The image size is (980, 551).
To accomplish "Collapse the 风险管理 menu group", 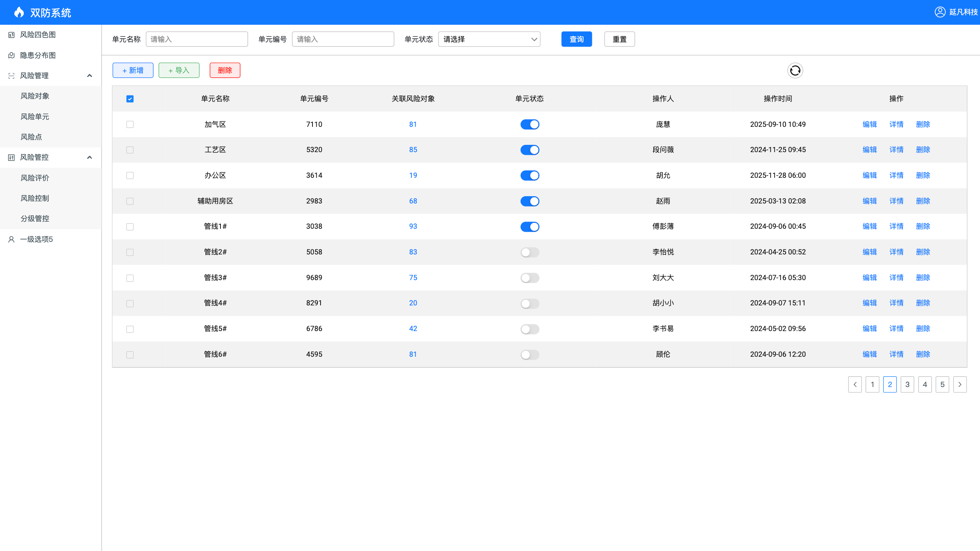I will (x=89, y=76).
